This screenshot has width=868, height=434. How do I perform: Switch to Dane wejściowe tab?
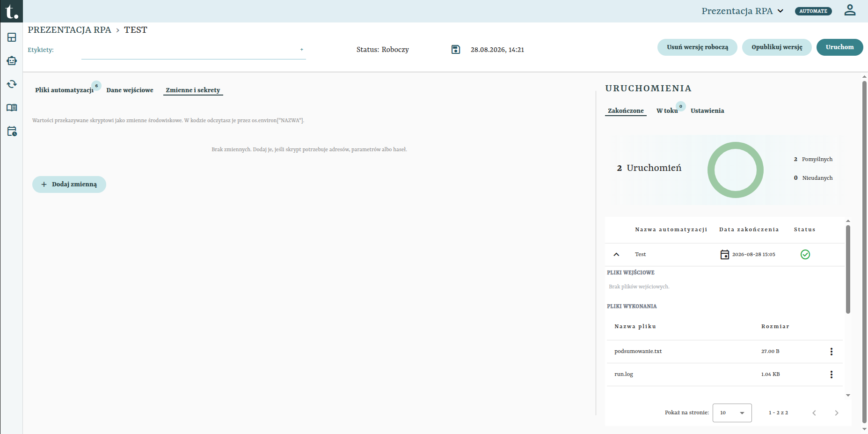[130, 90]
